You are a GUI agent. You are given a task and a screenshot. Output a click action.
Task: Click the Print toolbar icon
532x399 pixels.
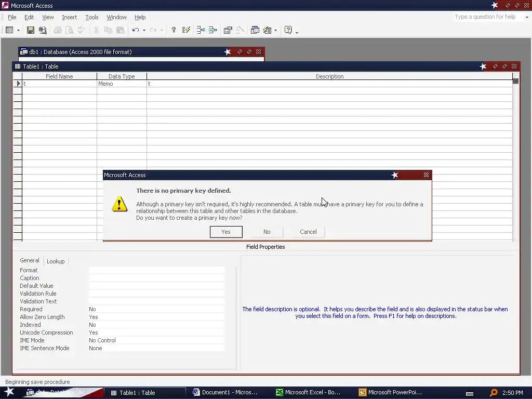[x=58, y=30]
